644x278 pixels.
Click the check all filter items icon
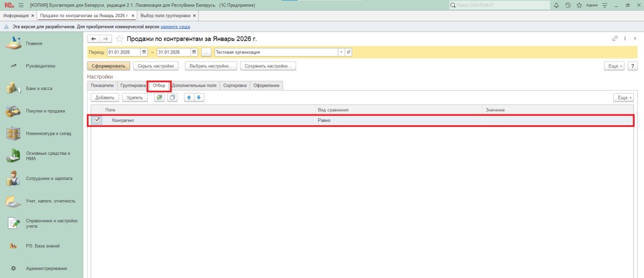pos(160,97)
